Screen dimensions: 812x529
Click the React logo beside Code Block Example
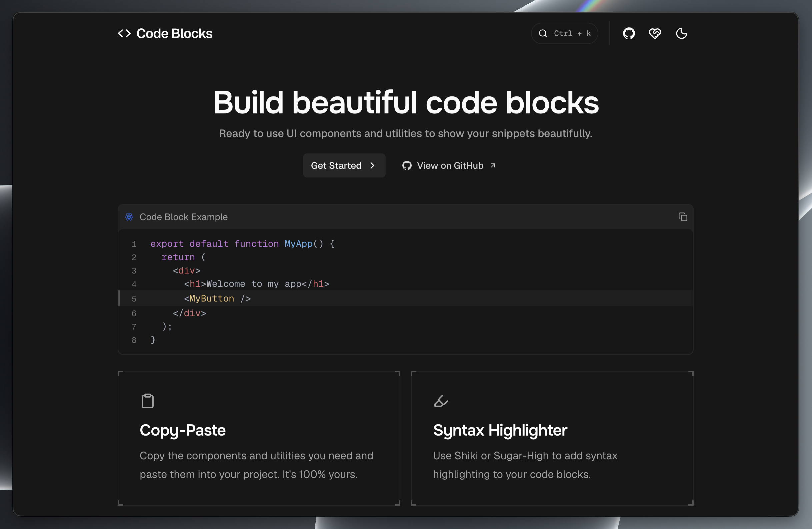pos(129,217)
